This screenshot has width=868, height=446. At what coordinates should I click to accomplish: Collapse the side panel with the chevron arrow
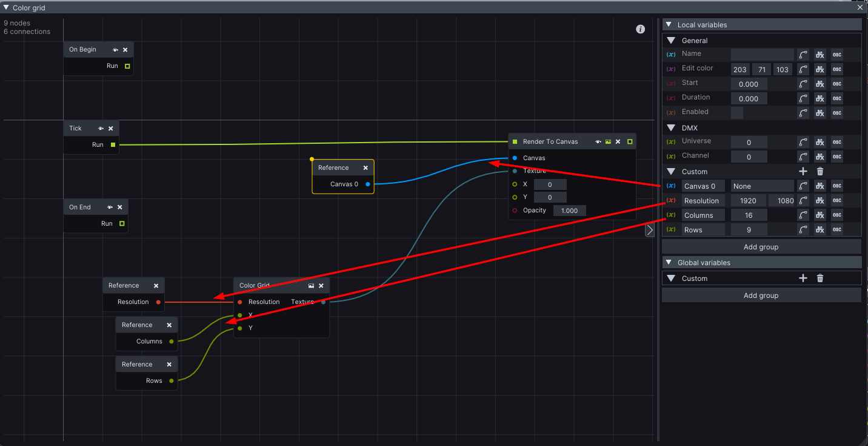[x=649, y=230]
